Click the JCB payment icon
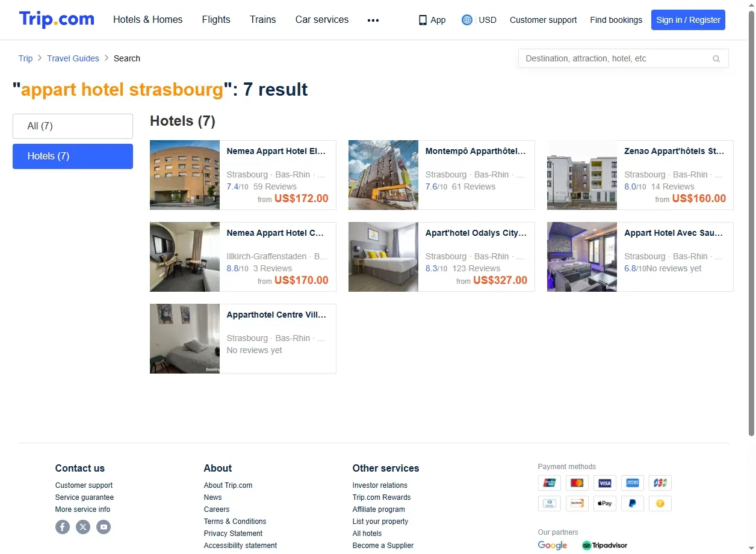 660,483
